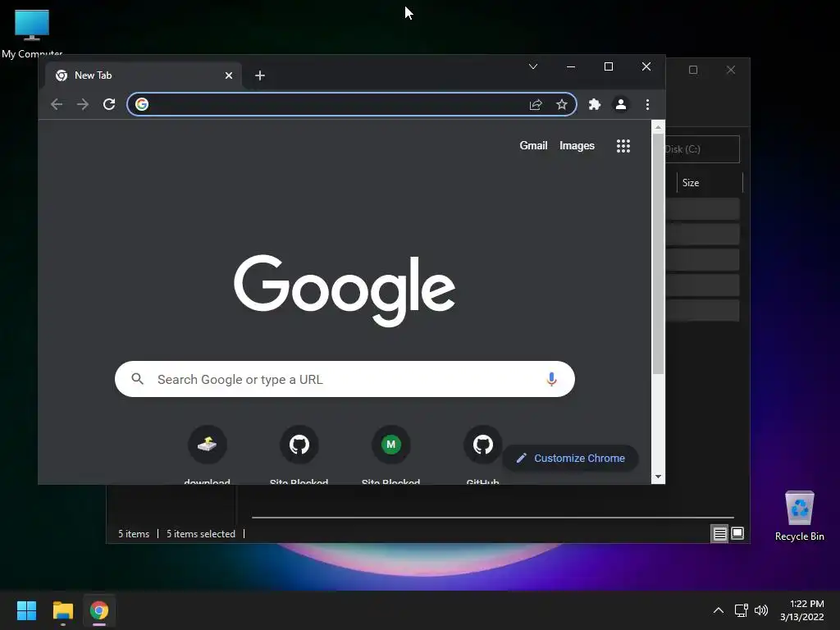
Task: Click the scroll down arrow in Chrome
Action: [x=658, y=477]
